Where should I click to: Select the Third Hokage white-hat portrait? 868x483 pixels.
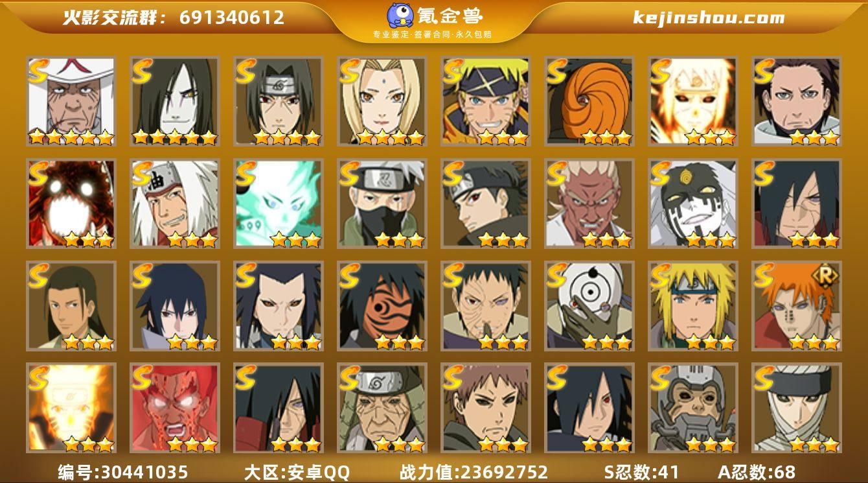click(x=71, y=101)
